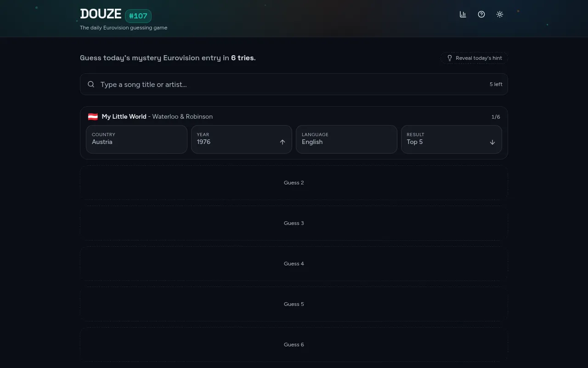Click the lightbulb hint icon
Image resolution: width=588 pixels, height=368 pixels.
tap(450, 58)
